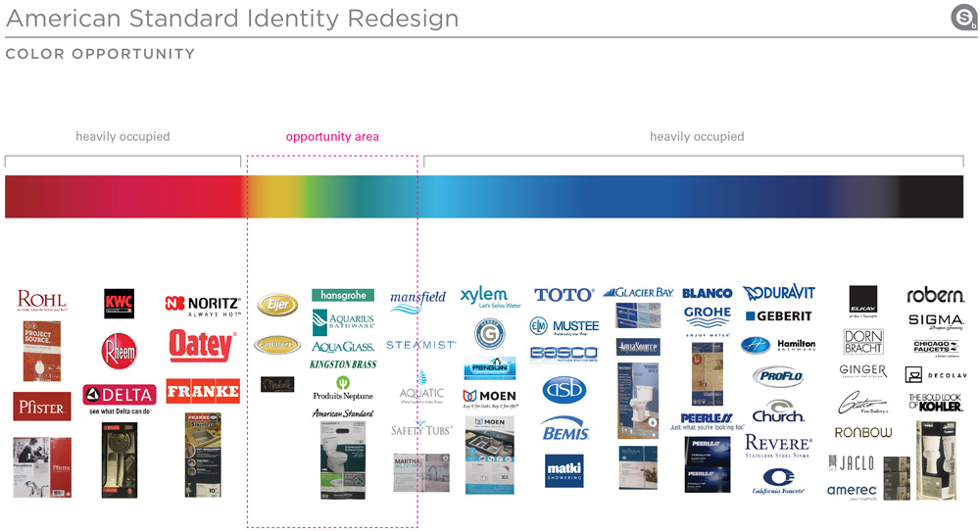Open the American Standard toilet box photo

pyautogui.click(x=343, y=459)
